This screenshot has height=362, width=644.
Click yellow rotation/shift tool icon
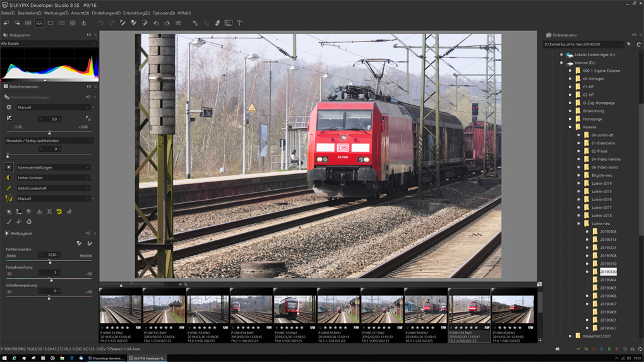pyautogui.click(x=59, y=211)
